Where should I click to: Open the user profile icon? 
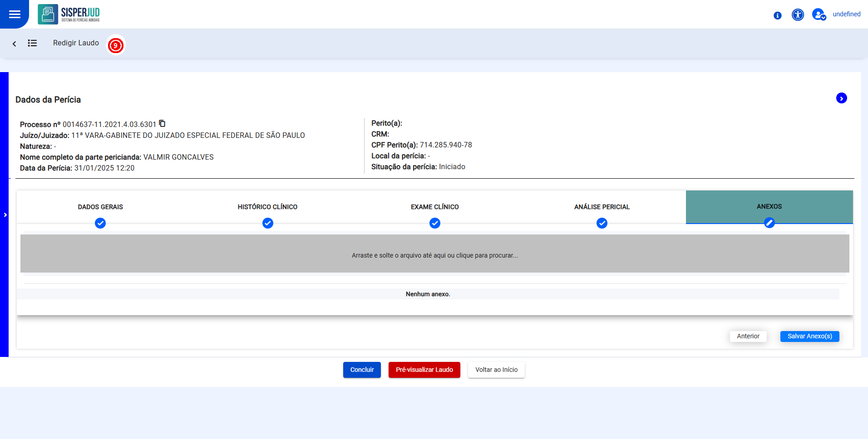(x=819, y=15)
